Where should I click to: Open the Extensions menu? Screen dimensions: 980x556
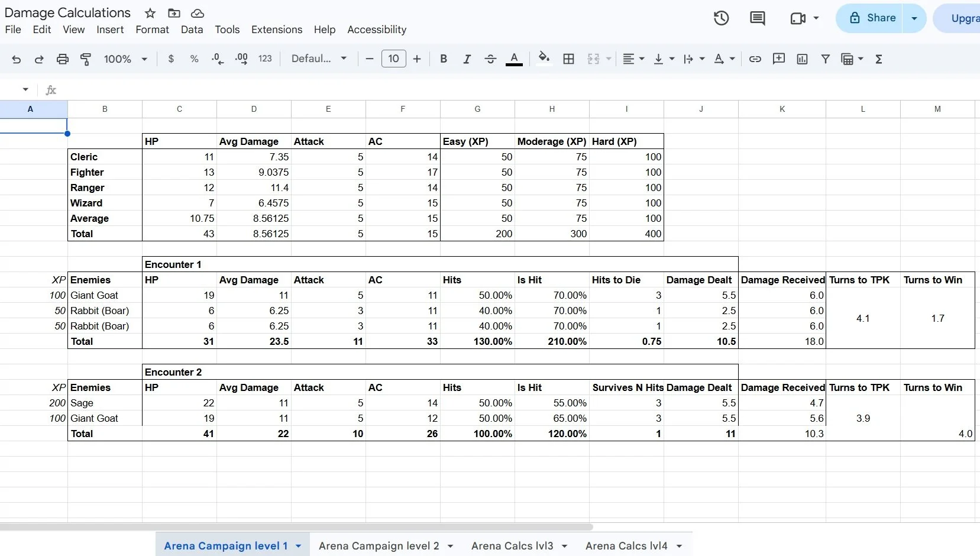pos(277,30)
